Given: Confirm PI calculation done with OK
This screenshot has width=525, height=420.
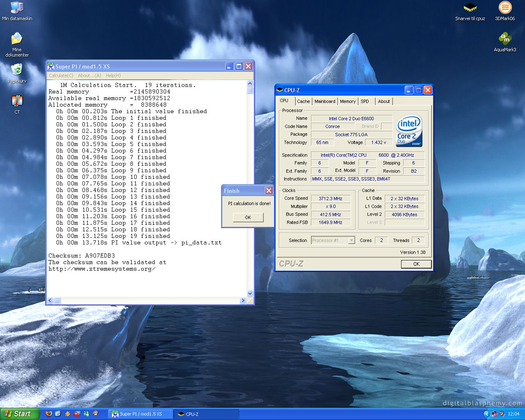Looking at the screenshot, I should pyautogui.click(x=248, y=217).
